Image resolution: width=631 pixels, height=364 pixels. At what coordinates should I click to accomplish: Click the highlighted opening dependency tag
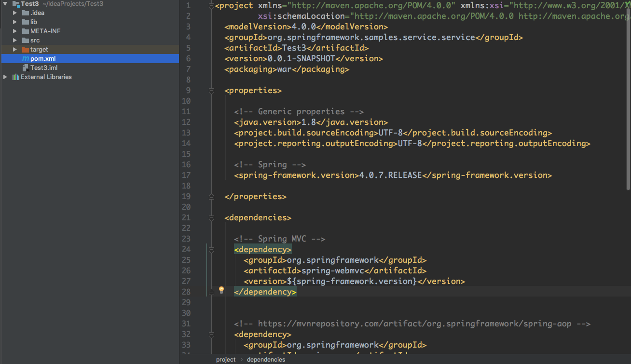click(262, 249)
